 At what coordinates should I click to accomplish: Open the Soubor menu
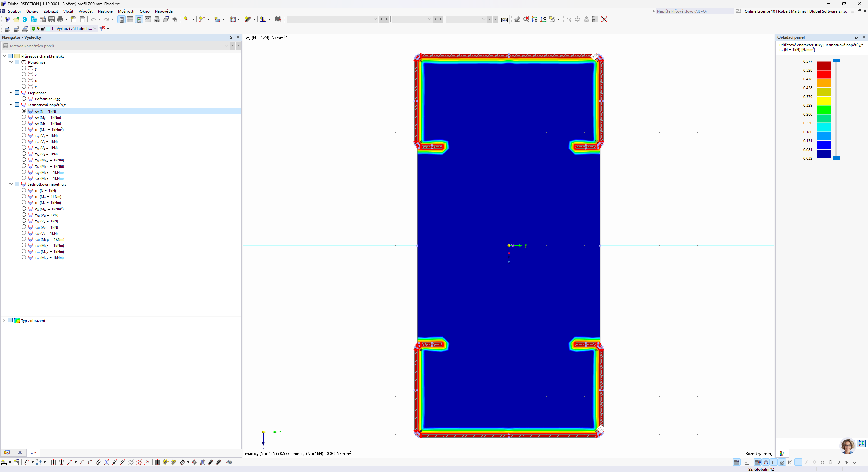(x=15, y=11)
